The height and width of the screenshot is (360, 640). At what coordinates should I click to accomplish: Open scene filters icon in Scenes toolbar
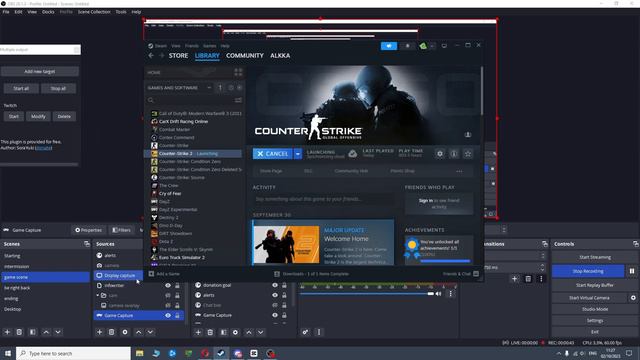point(33,332)
